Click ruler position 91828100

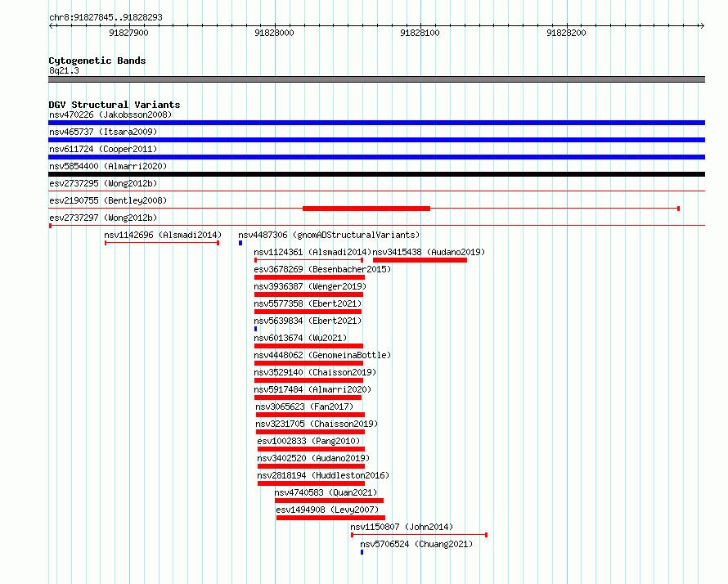[420, 33]
